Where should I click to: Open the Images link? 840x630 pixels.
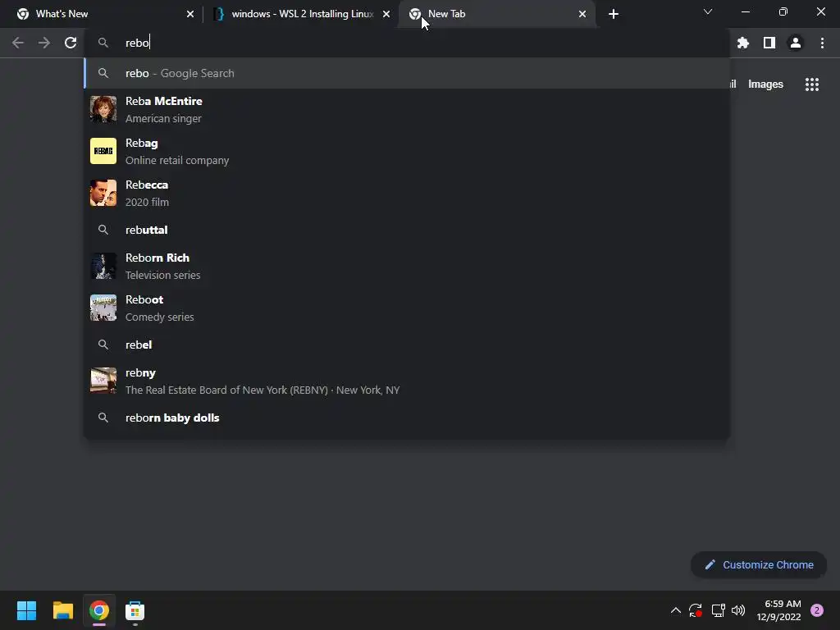coord(765,84)
